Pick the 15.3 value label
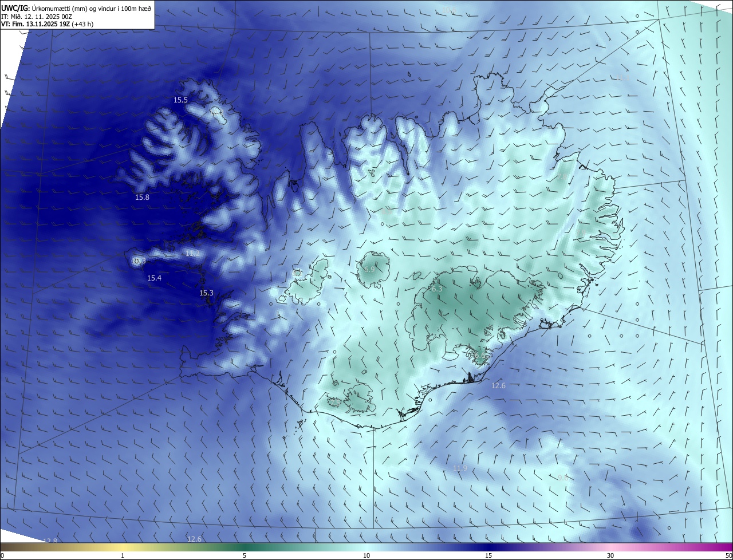 click(x=206, y=293)
